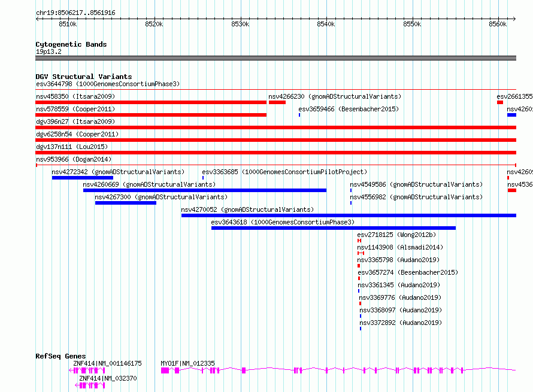The width and height of the screenshot is (533, 392).
Task: Select the nsv953966 (Dogan2014) variant label
Action: [x=74, y=159]
